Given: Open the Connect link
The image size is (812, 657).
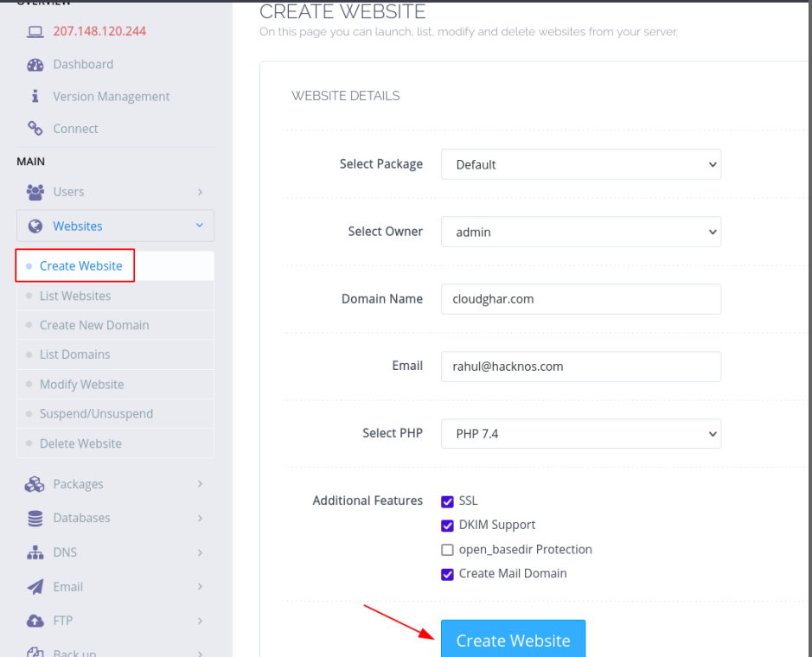Looking at the screenshot, I should (75, 129).
